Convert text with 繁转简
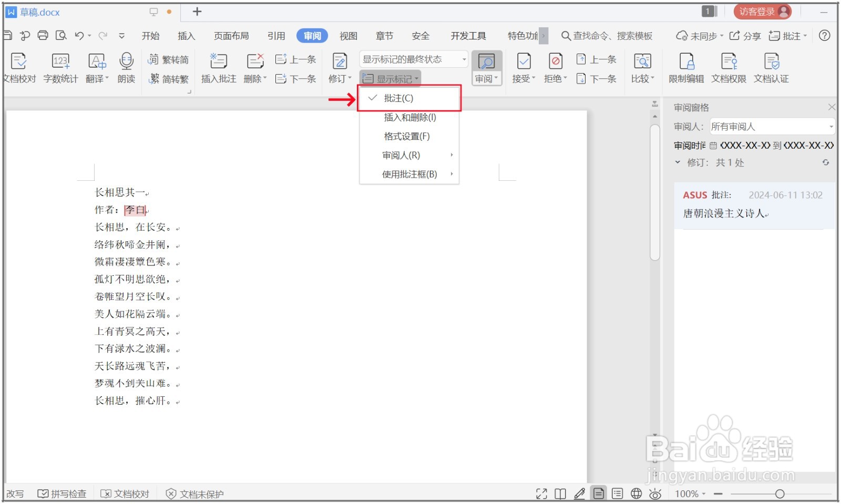 [168, 59]
